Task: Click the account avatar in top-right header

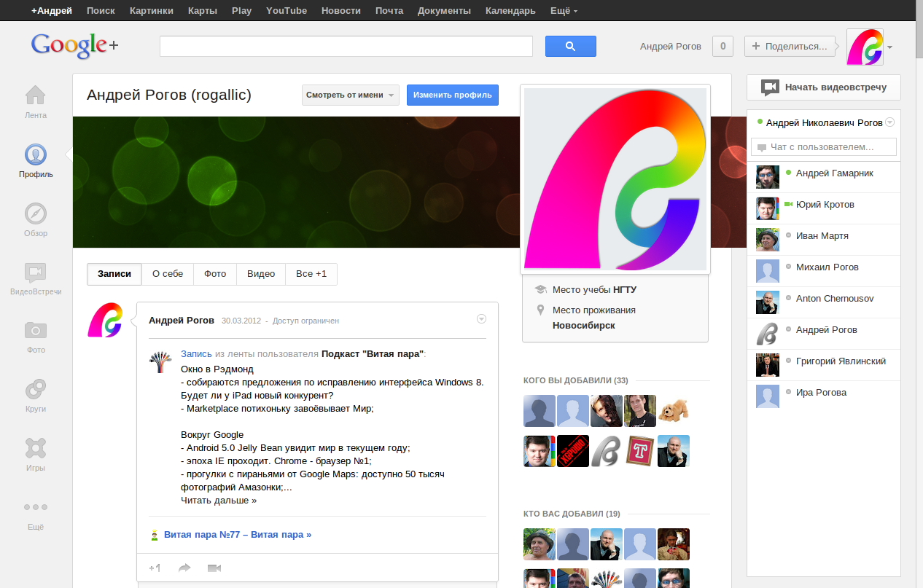Action: pos(865,47)
